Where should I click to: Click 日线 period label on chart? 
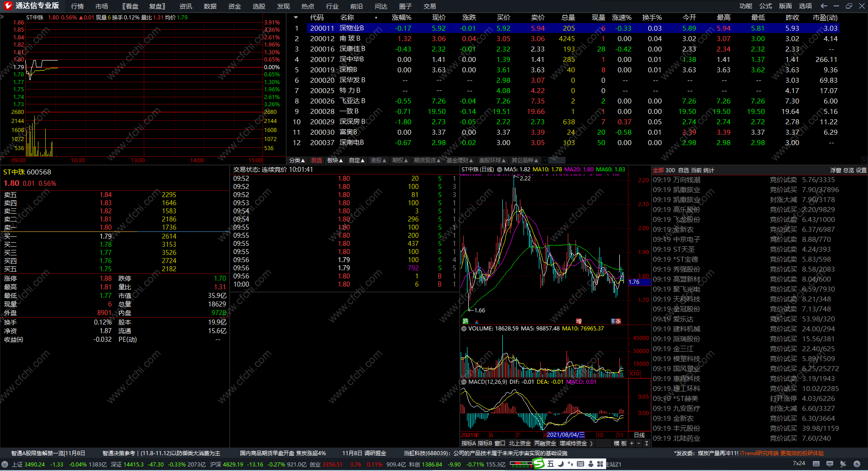click(x=639, y=435)
